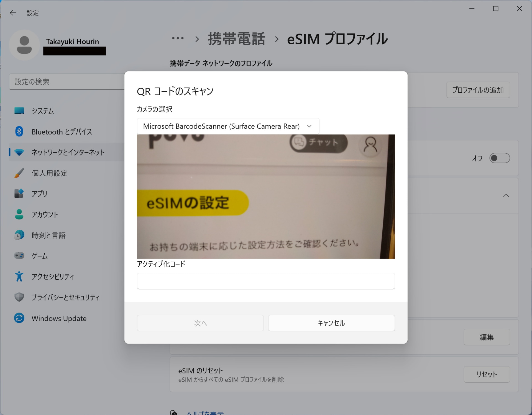Open ネットワークとインターネット settings
Image resolution: width=532 pixels, height=415 pixels.
(68, 152)
